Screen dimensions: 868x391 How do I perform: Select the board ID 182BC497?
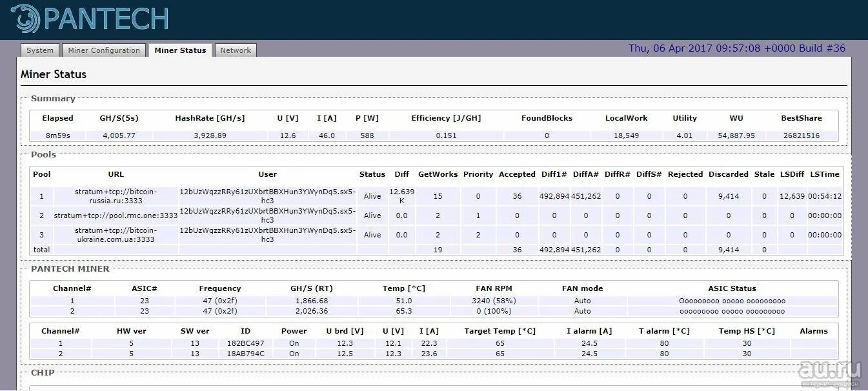coord(246,343)
